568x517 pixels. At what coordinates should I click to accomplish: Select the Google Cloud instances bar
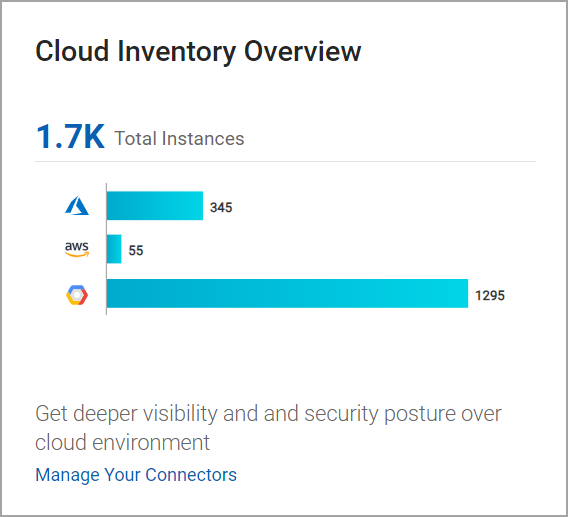[287, 293]
